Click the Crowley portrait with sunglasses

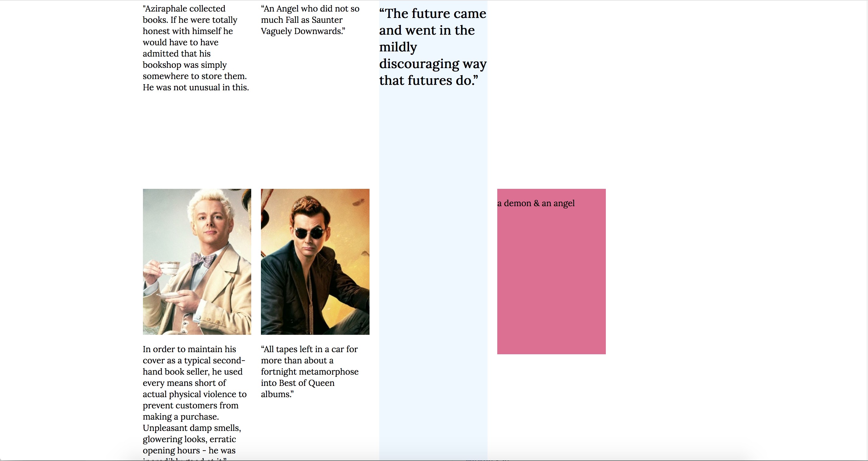pyautogui.click(x=315, y=262)
